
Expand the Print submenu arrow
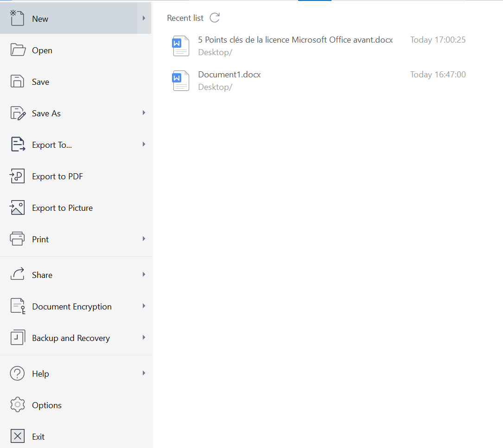click(144, 239)
